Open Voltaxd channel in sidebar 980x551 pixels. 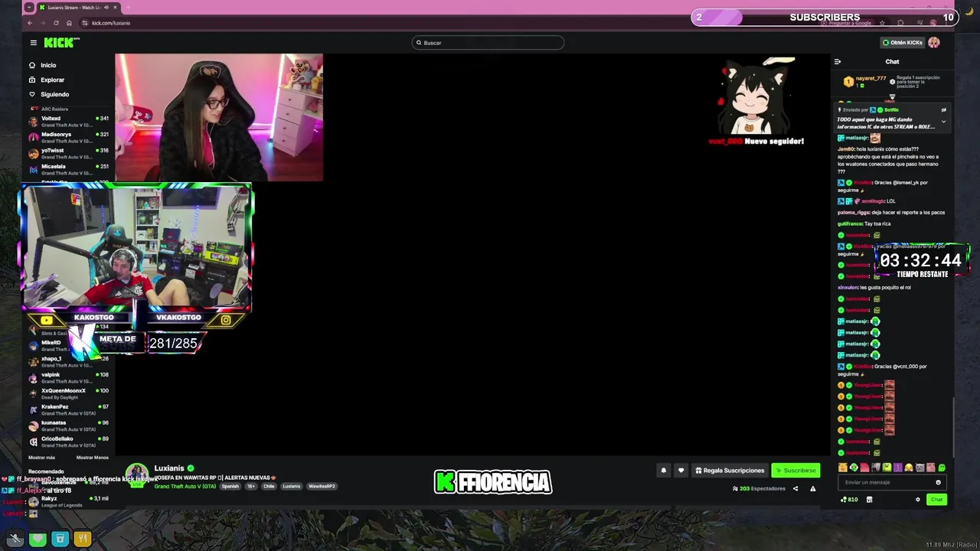click(x=69, y=121)
